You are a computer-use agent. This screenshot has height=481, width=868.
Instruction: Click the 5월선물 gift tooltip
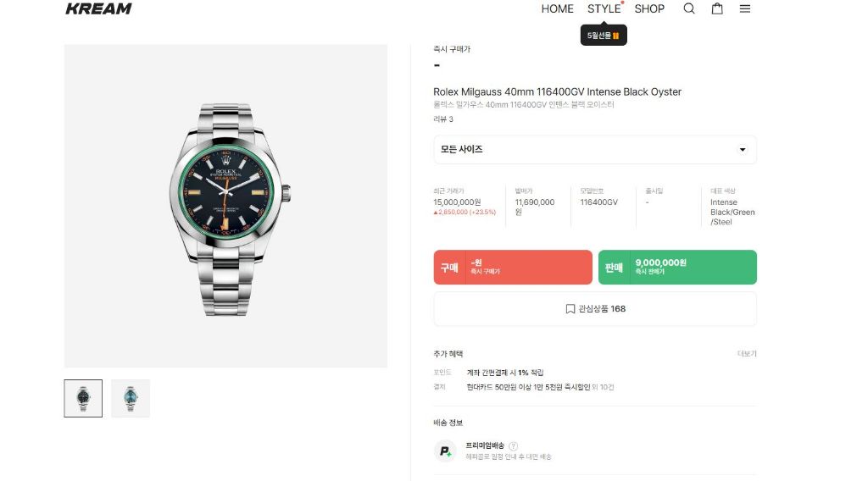604,36
